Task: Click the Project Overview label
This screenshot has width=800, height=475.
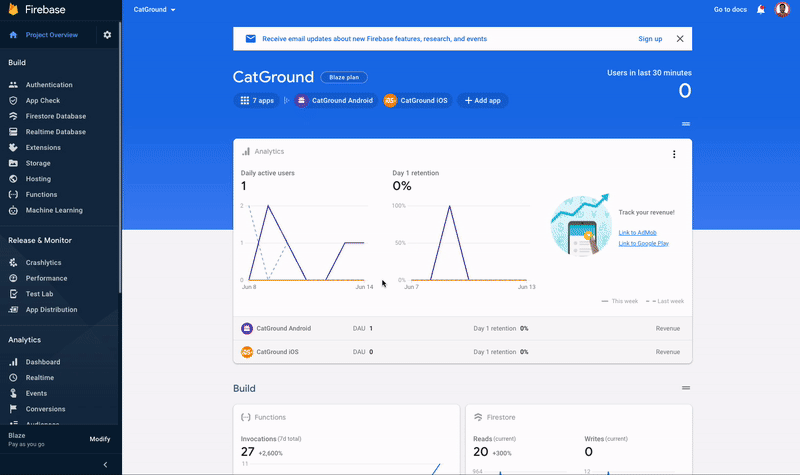Action: 52,35
